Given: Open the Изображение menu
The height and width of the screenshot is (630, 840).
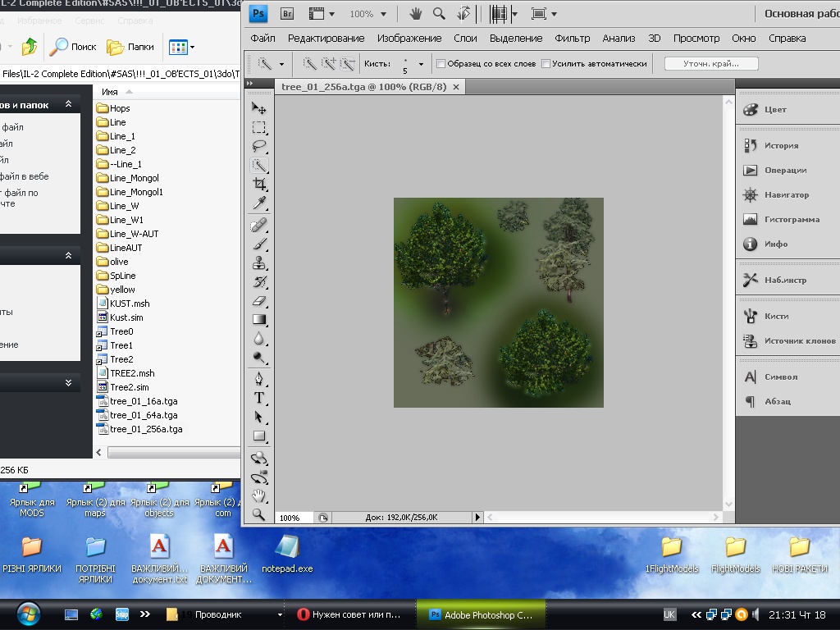Looking at the screenshot, I should point(409,39).
